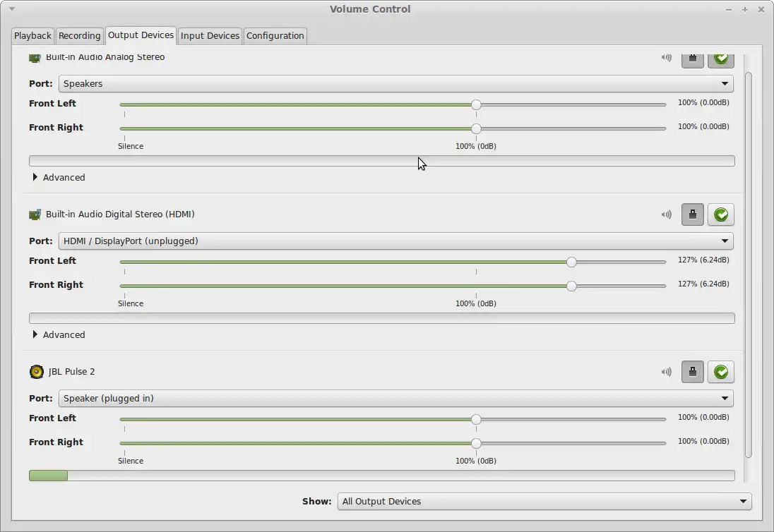Click the Analog Stereo volume meter bar
Image resolution: width=774 pixels, height=532 pixels.
point(381,162)
